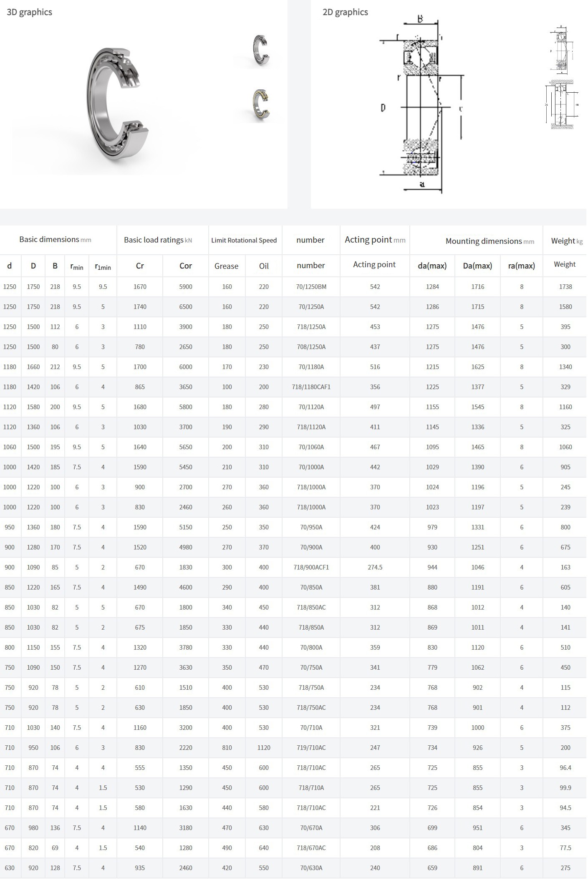This screenshot has height=886, width=588.
Task: Click weight value 96.4
Action: 565,768
